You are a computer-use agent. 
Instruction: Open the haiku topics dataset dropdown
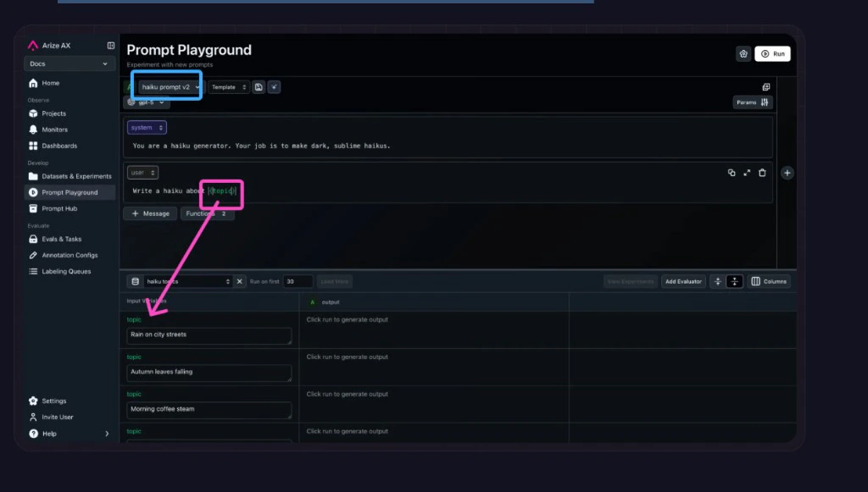click(188, 281)
